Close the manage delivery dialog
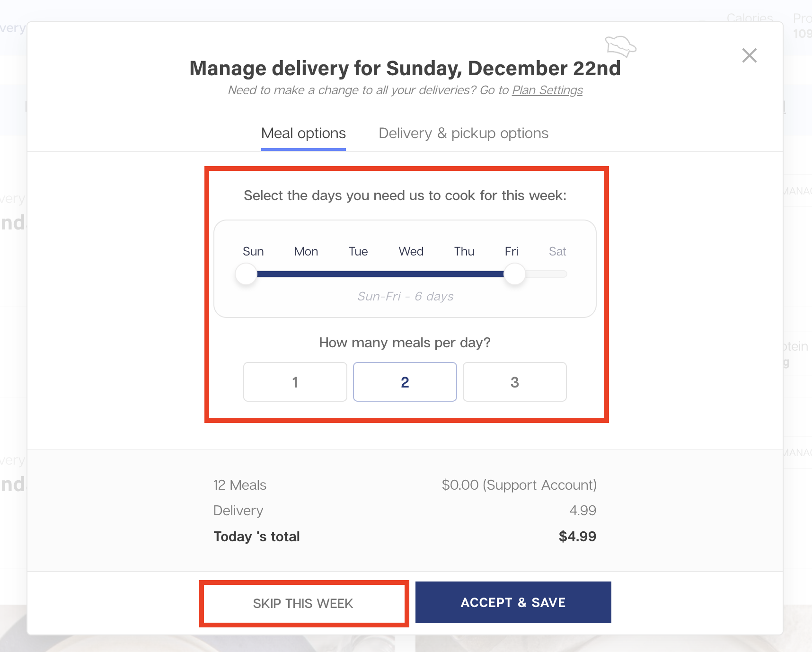812x652 pixels. tap(750, 55)
